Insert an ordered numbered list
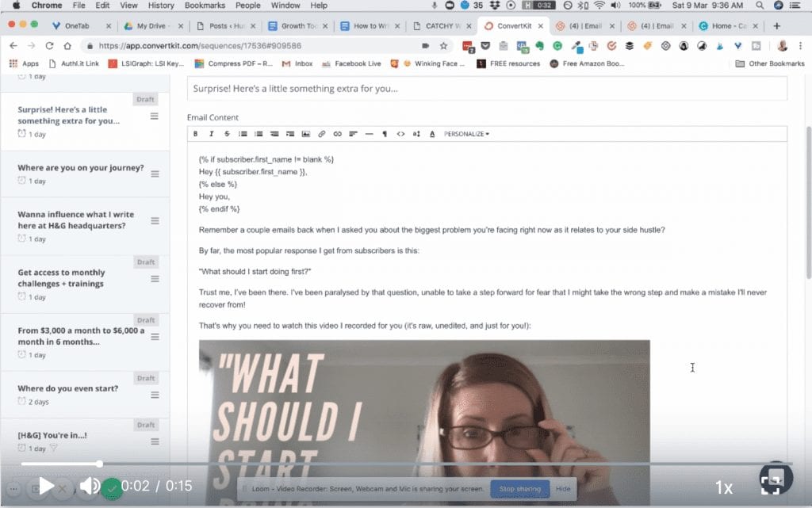 pos(259,134)
